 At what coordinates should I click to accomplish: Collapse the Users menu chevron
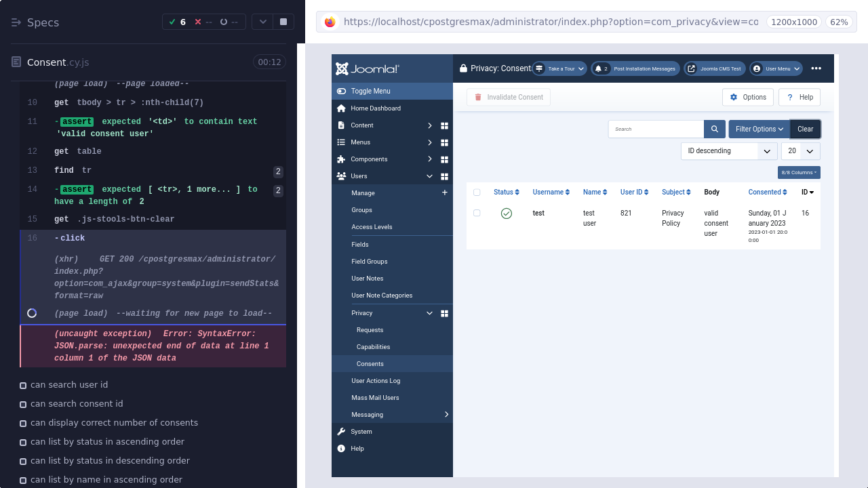(430, 176)
